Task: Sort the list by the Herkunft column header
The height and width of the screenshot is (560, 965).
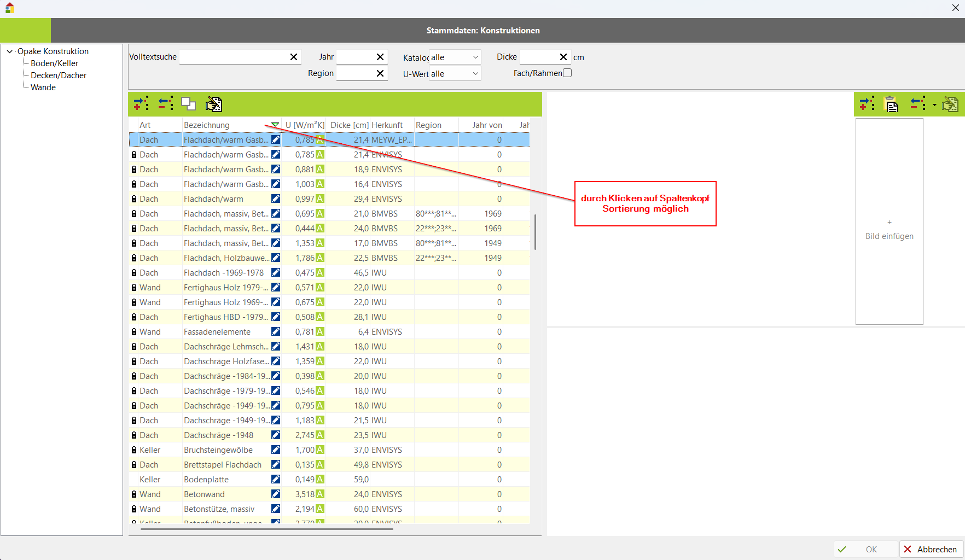Action: (x=387, y=125)
